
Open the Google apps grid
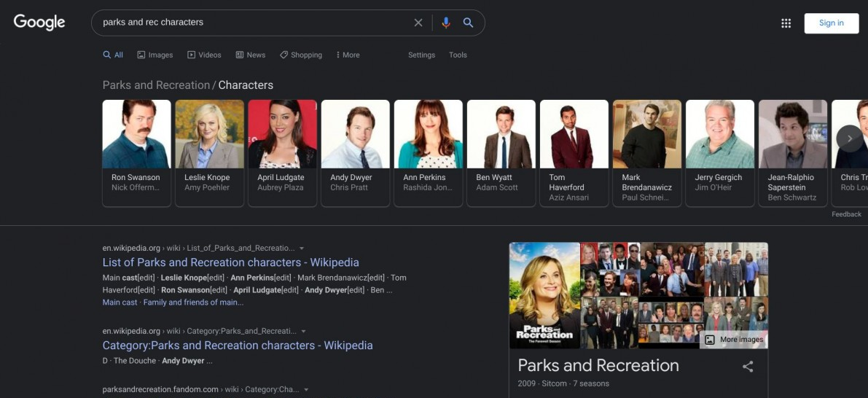(x=786, y=23)
